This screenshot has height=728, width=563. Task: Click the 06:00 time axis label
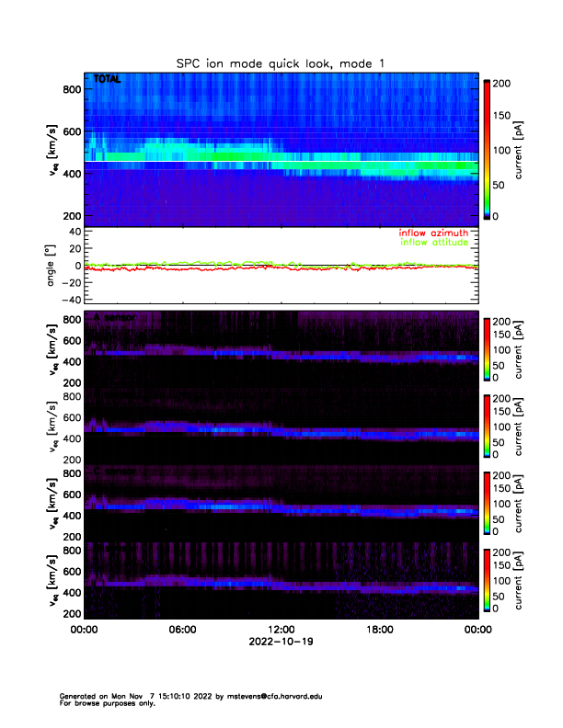182,630
